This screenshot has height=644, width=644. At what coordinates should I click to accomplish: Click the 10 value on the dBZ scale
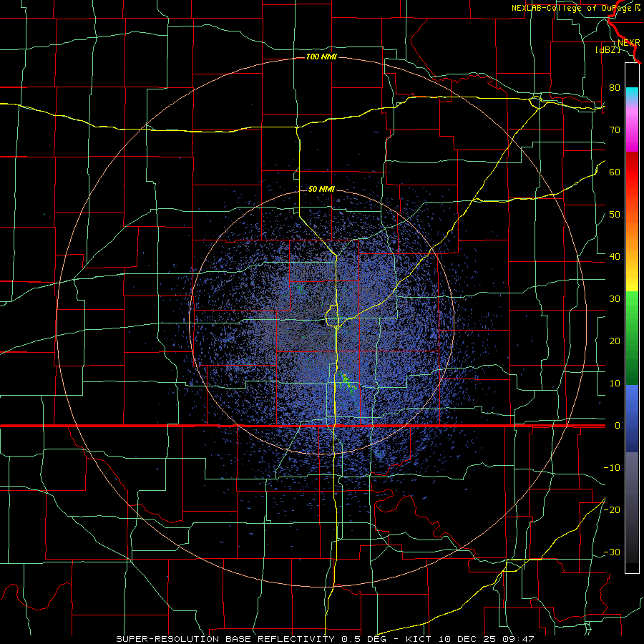615,384
